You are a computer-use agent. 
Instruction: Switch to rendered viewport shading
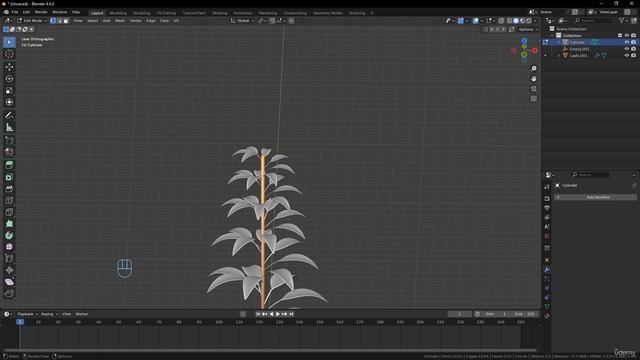click(529, 20)
